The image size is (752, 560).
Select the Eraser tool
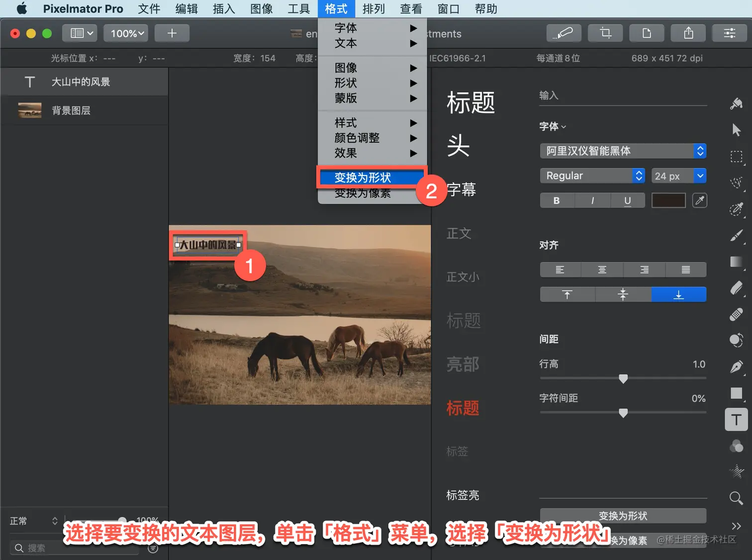click(737, 288)
